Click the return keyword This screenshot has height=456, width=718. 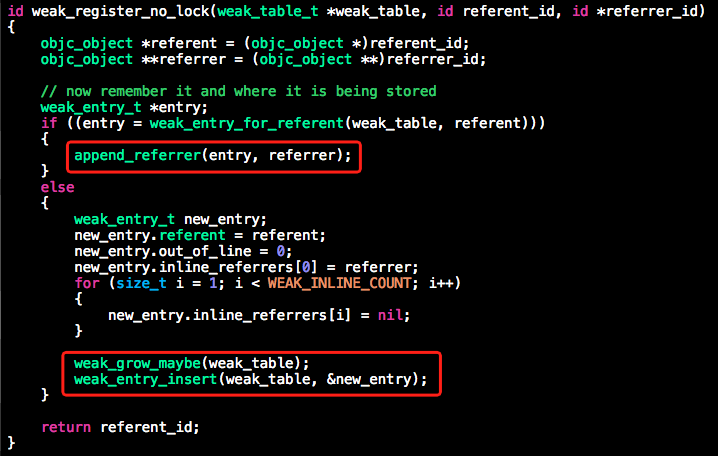point(66,427)
